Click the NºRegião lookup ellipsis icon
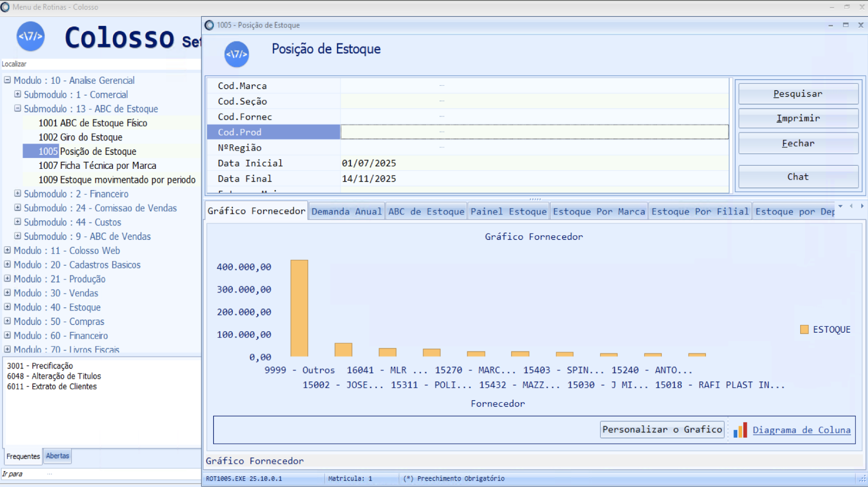 pyautogui.click(x=442, y=147)
